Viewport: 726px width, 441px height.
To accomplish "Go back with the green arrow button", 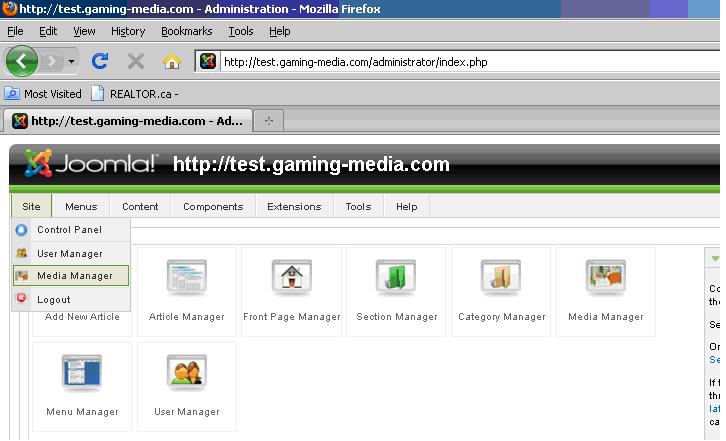I will (21, 61).
